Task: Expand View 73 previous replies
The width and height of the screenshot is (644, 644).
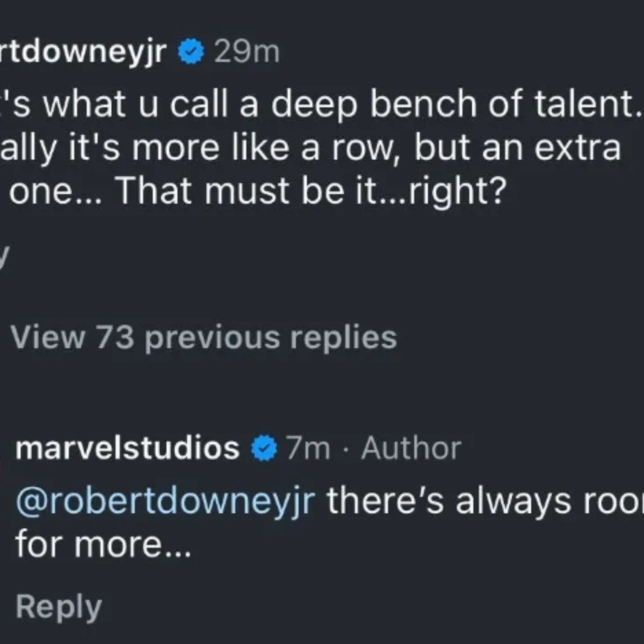Action: coord(203,338)
